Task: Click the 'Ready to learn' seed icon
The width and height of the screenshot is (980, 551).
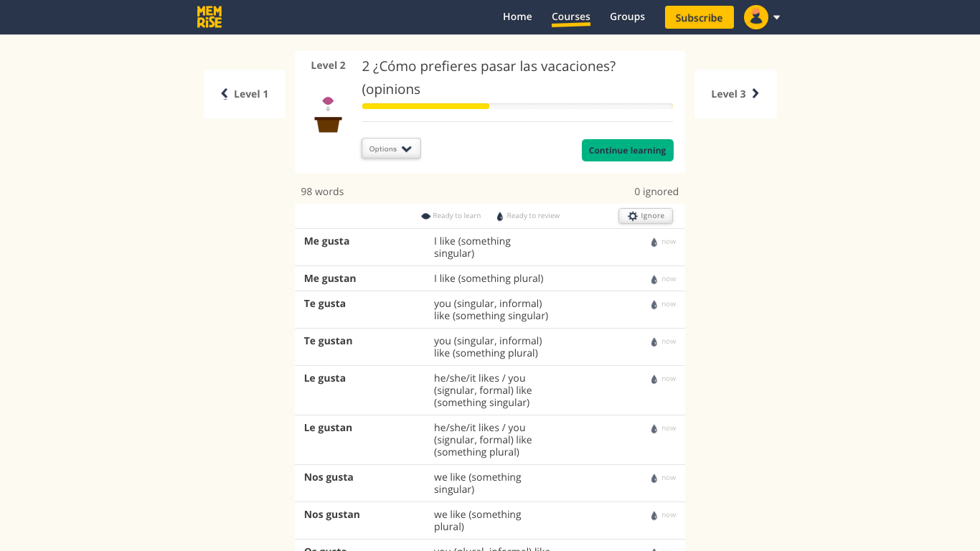Action: [425, 215]
